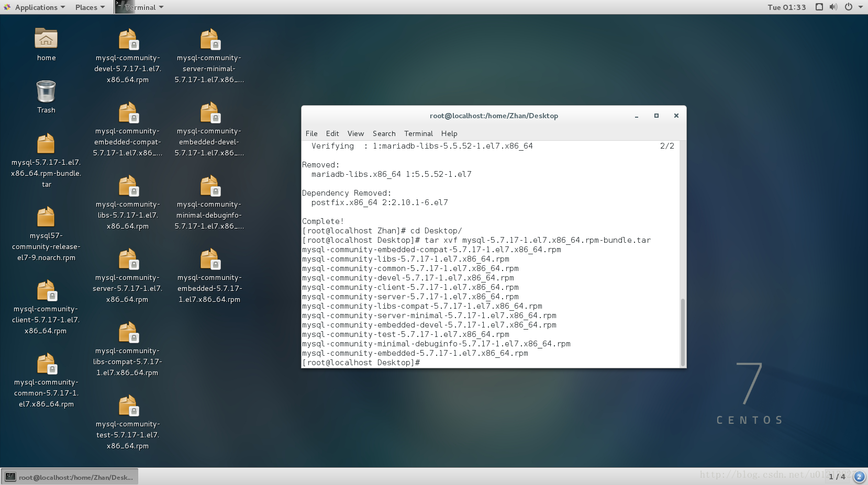The image size is (868, 485).
Task: Click 'postfix.x86_64 2:2.10.1-6.el7' output line
Action: click(x=380, y=202)
